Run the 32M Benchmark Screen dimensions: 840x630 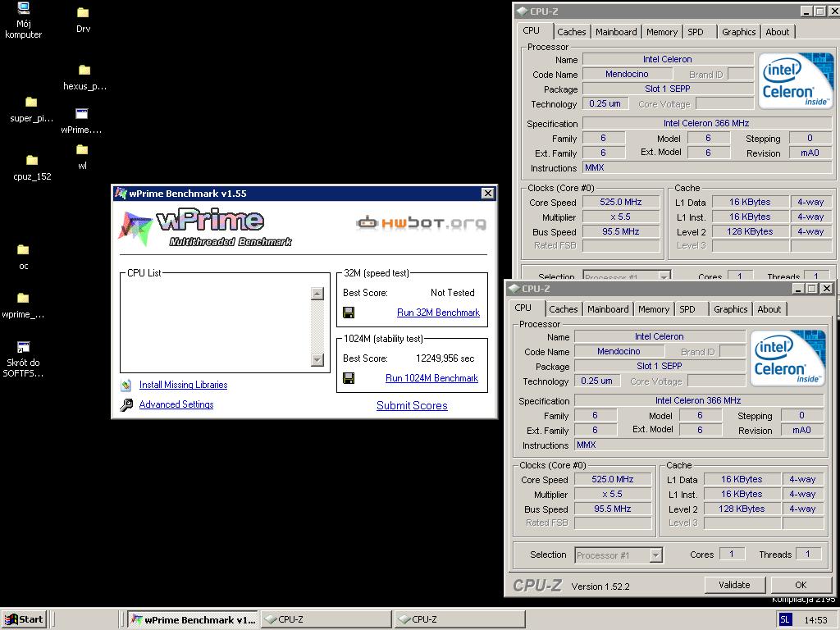438,313
